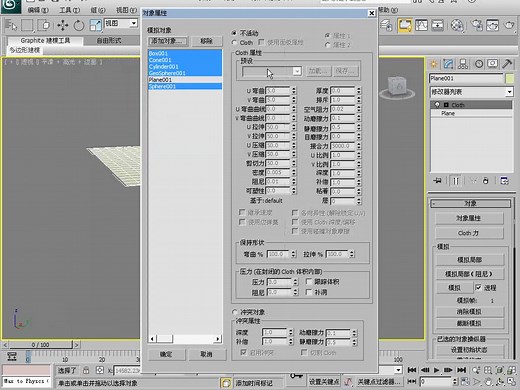The height and width of the screenshot is (390, 520).
Task: Activate the Select and Move tool
Action: tap(62, 25)
